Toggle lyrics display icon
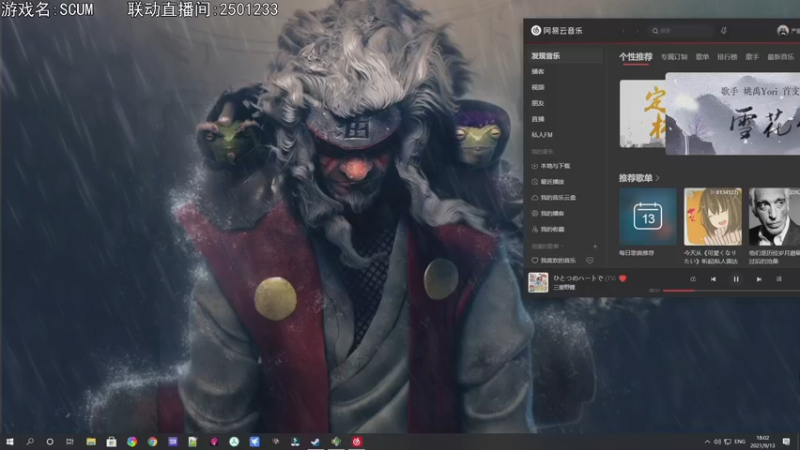The height and width of the screenshot is (450, 800). pyautogui.click(x=779, y=279)
